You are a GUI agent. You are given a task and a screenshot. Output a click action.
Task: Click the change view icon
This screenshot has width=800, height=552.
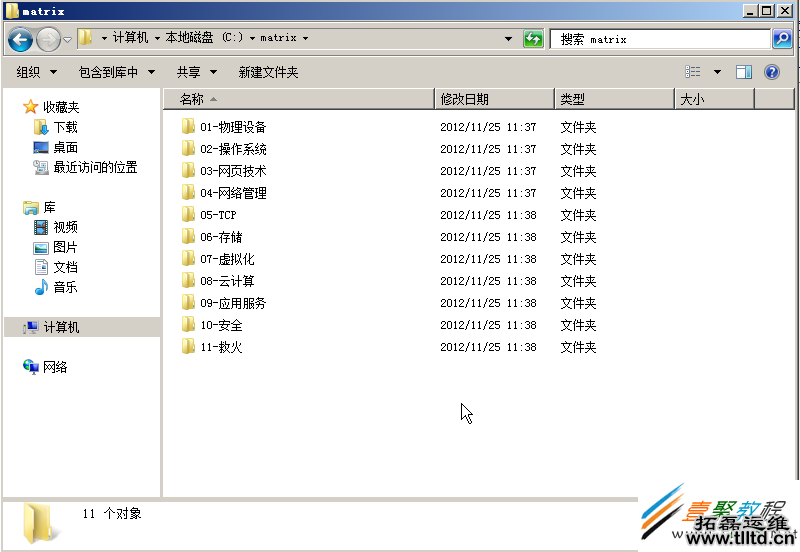(692, 72)
